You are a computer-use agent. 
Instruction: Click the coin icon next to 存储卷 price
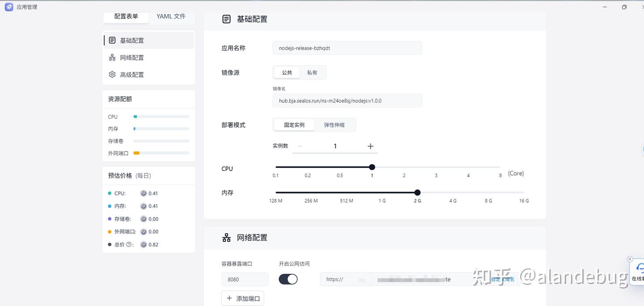(x=143, y=219)
